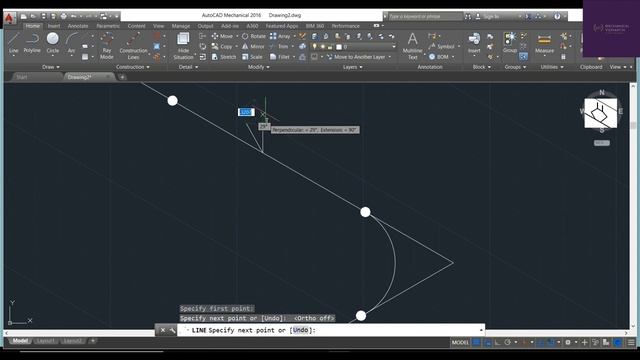Viewport: 640px width, 360px height.
Task: Click the Help question mark icon
Action: click(x=557, y=16)
